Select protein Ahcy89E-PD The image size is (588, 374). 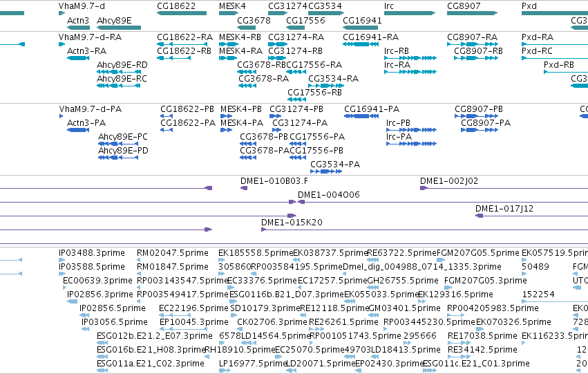pos(118,158)
